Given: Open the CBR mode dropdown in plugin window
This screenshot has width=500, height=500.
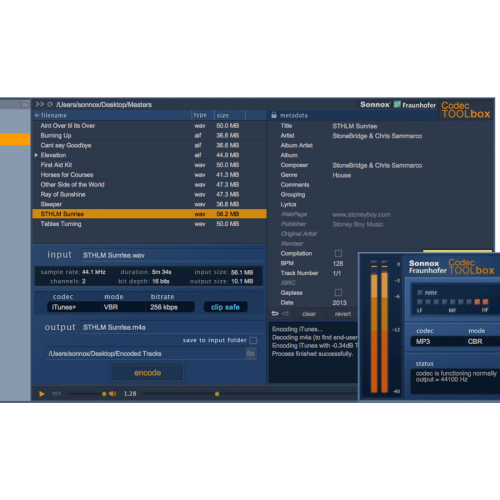Looking at the screenshot, I should pos(482,341).
